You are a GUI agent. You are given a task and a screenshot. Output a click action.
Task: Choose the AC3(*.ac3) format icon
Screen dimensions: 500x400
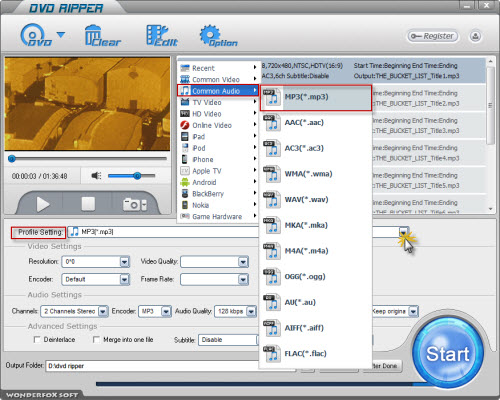(x=271, y=149)
